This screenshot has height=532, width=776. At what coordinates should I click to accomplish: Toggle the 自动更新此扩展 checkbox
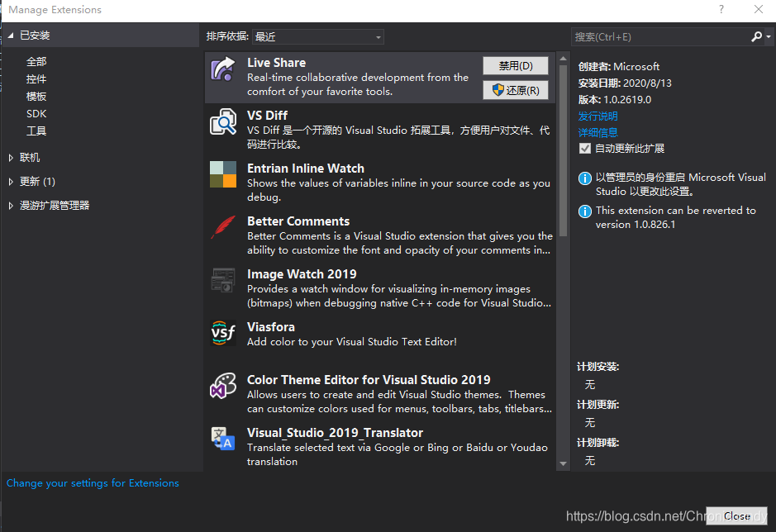(585, 149)
